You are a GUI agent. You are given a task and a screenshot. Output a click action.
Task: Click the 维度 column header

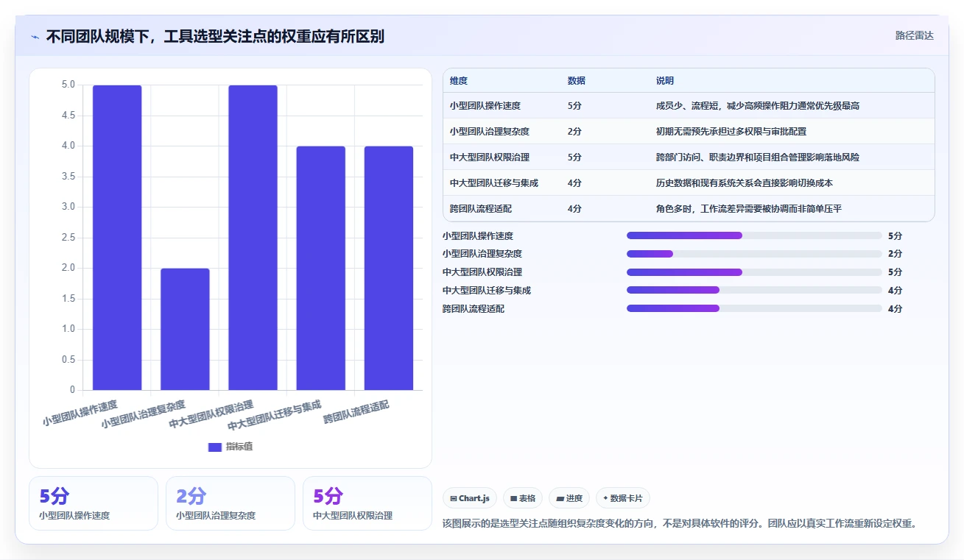click(459, 81)
